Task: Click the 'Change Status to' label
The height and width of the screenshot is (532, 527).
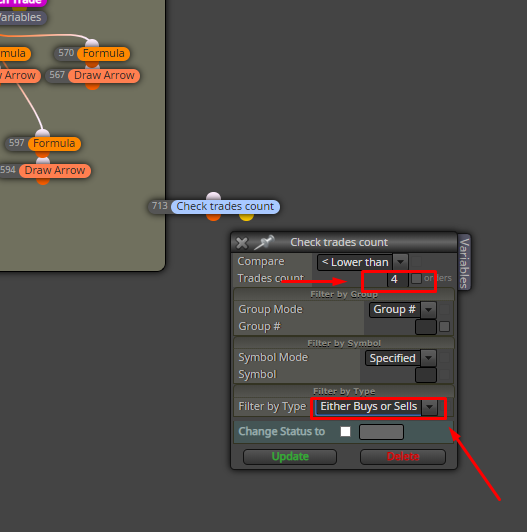Action: (282, 432)
